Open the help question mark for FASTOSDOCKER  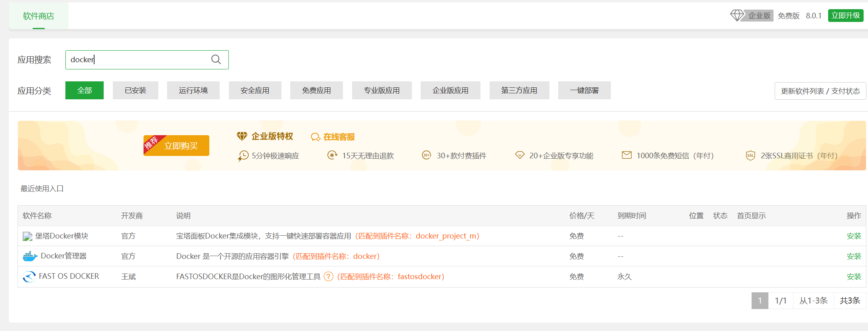[x=329, y=276]
